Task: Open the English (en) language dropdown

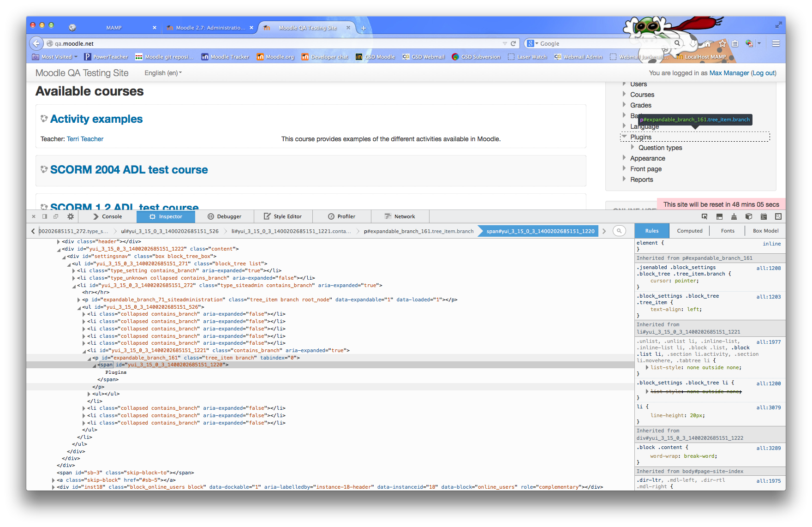Action: click(x=163, y=73)
